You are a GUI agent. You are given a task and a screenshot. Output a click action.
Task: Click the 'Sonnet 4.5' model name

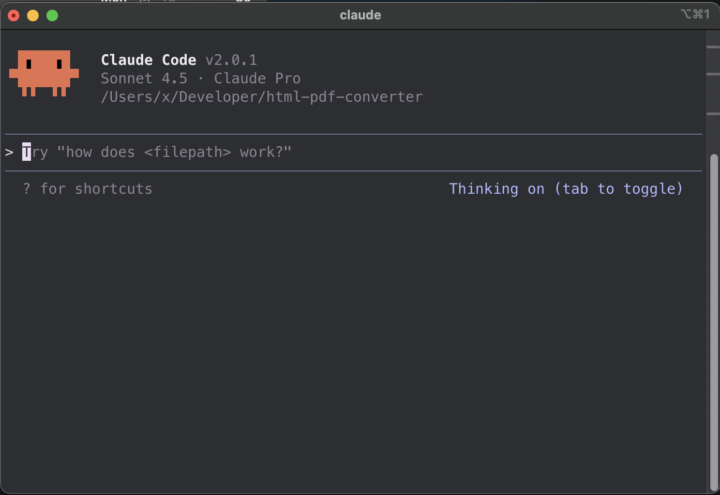pos(144,78)
